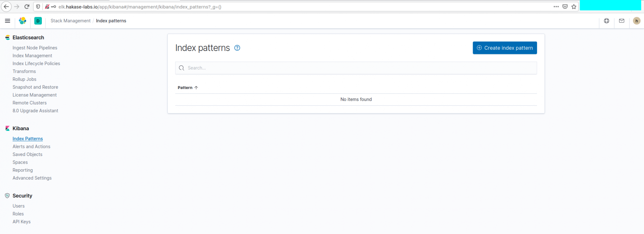This screenshot has width=644, height=234.
Task: Click the help icon beside Index patterns
Action: tap(237, 48)
